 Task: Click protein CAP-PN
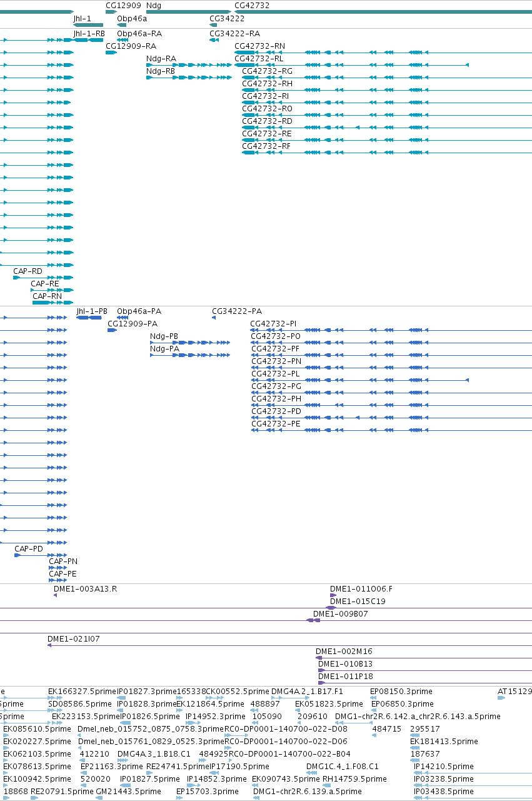[63, 561]
